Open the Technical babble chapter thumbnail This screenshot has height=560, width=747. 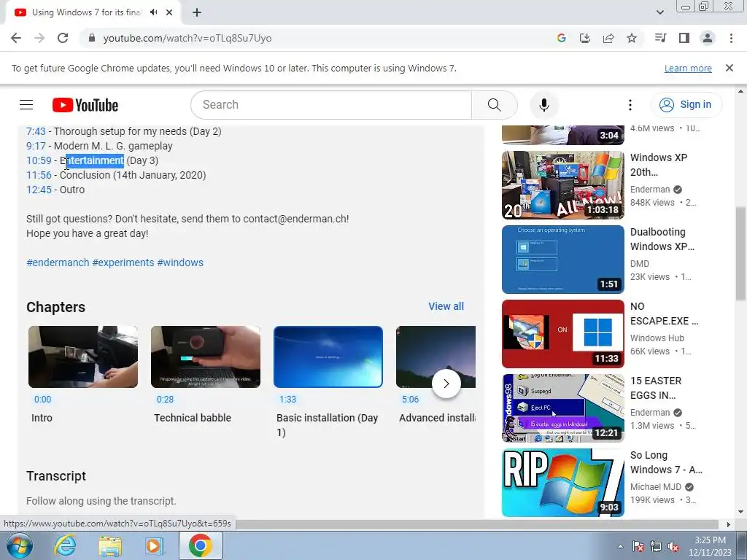pyautogui.click(x=205, y=357)
